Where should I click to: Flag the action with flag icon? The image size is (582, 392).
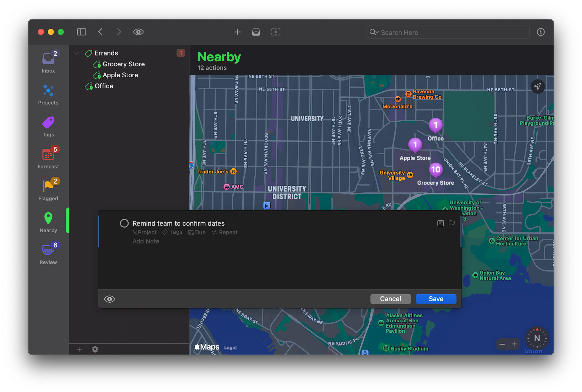pyautogui.click(x=452, y=223)
